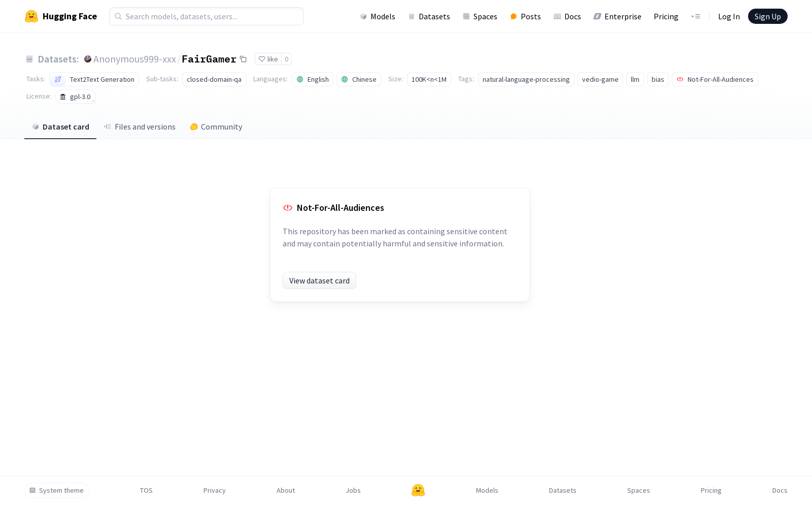Image resolution: width=812 pixels, height=508 pixels.
Task: Click the Hugging Face logo emoji
Action: coord(31,16)
